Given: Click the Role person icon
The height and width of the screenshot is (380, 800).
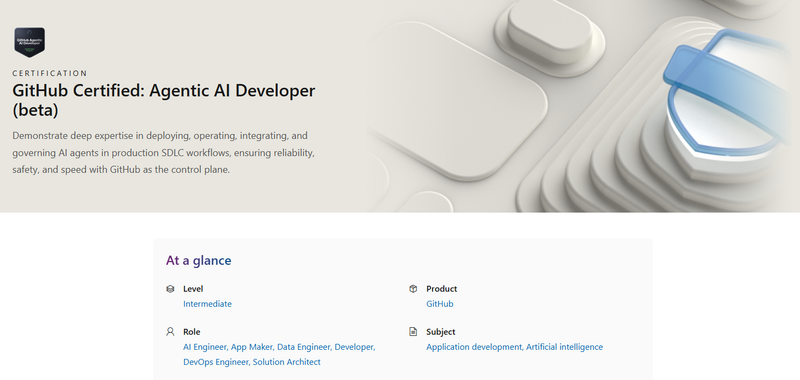Looking at the screenshot, I should coord(170,332).
